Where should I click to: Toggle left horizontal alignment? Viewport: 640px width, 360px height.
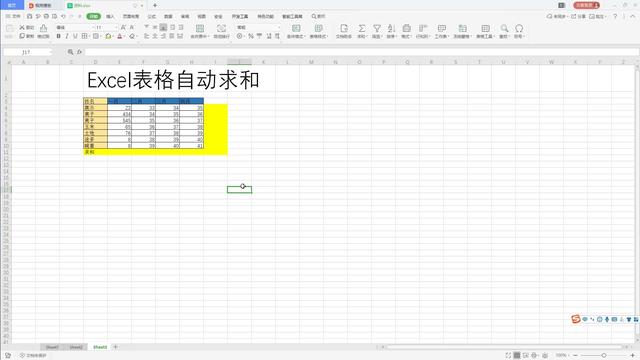click(147, 36)
